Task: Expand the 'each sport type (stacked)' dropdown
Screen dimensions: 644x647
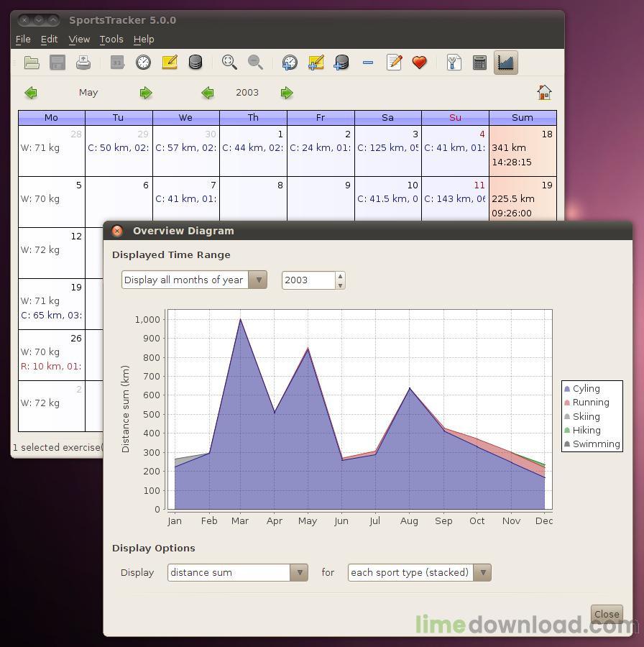Action: 483,572
